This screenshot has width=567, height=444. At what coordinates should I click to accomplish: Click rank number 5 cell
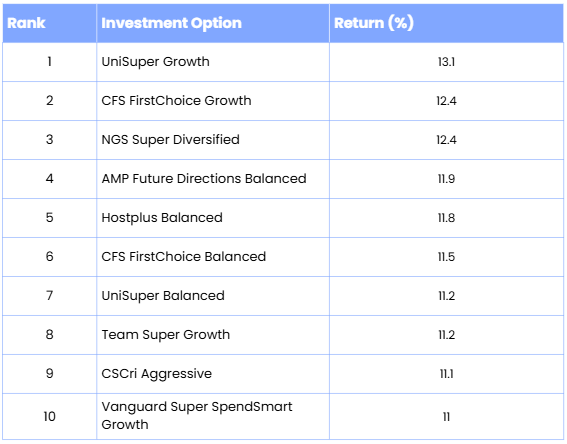tap(50, 218)
